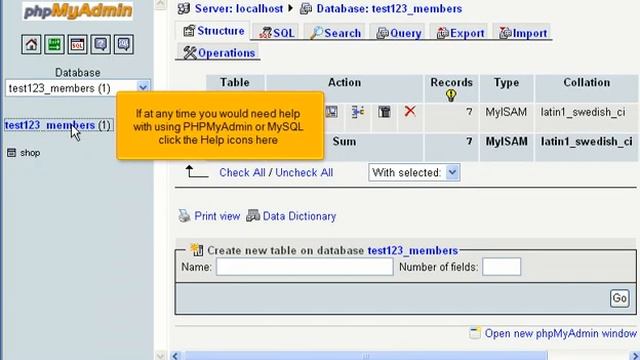
Task: Click the Sum label in the totals row
Action: pyautogui.click(x=344, y=142)
